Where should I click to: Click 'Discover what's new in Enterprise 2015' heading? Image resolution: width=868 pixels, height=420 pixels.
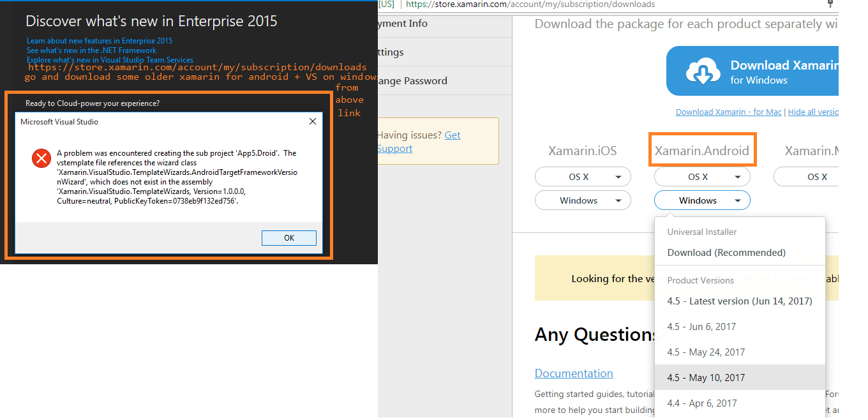pyautogui.click(x=151, y=21)
